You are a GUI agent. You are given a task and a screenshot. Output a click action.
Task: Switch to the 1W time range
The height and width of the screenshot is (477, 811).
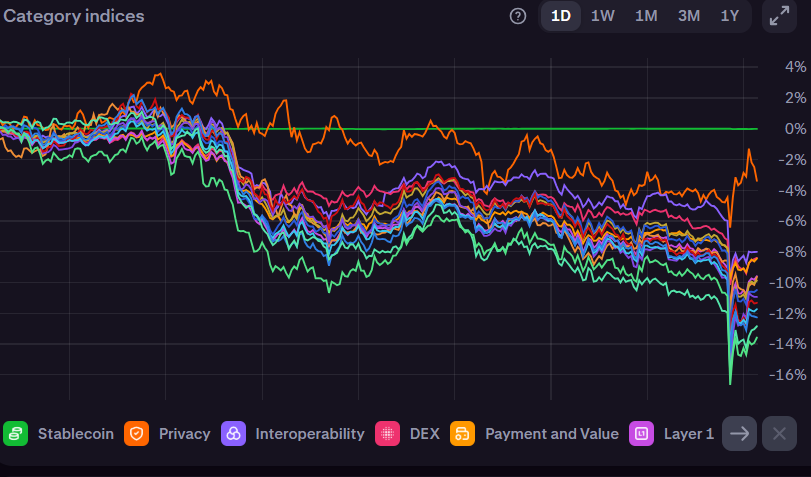(603, 16)
